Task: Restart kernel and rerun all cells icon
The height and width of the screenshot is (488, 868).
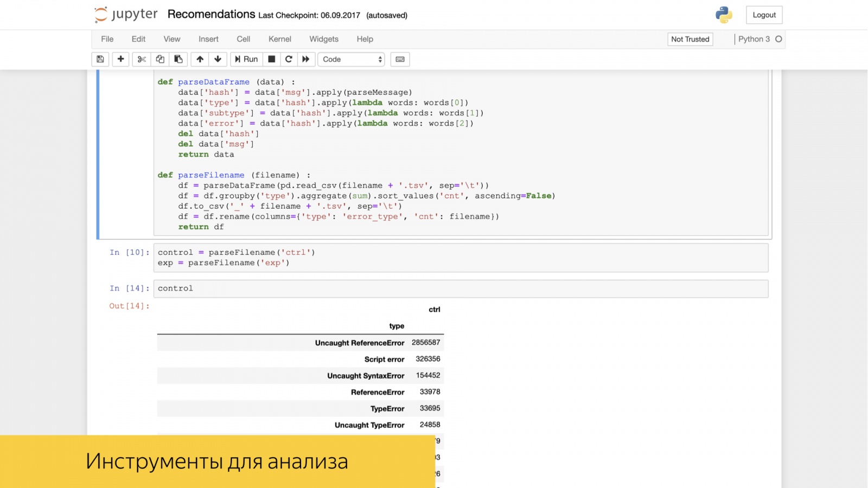Action: 305,59
